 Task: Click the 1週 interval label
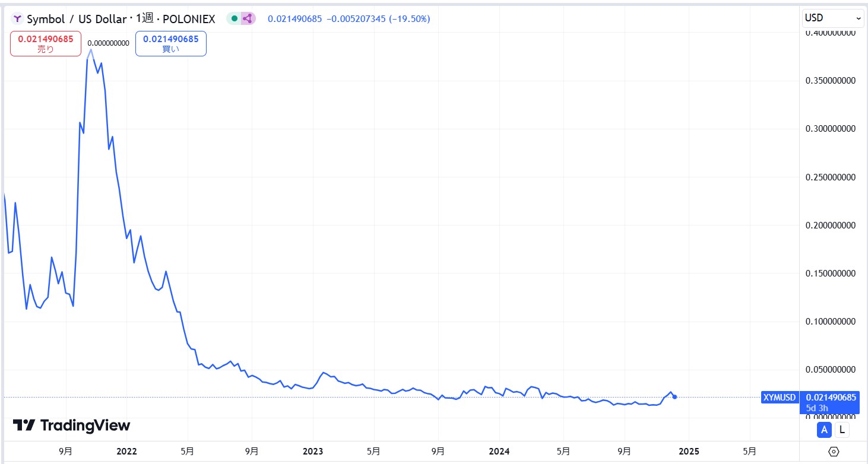tap(145, 19)
